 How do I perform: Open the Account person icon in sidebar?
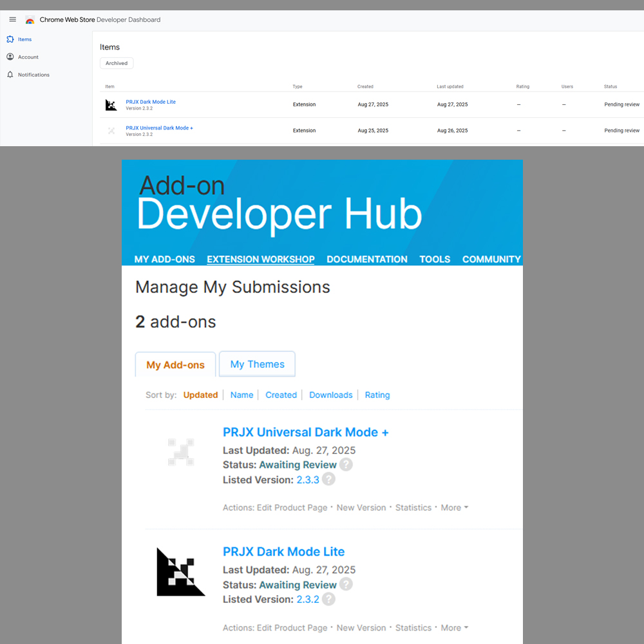[x=10, y=57]
